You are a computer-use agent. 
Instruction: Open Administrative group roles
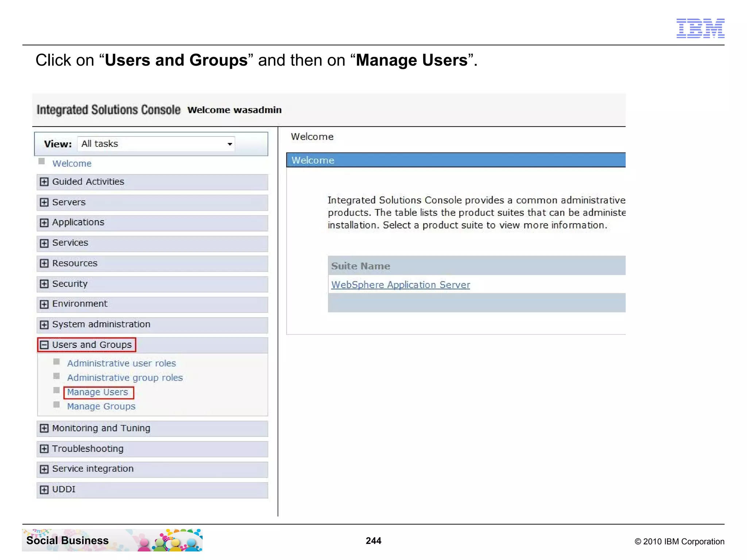[x=125, y=378]
